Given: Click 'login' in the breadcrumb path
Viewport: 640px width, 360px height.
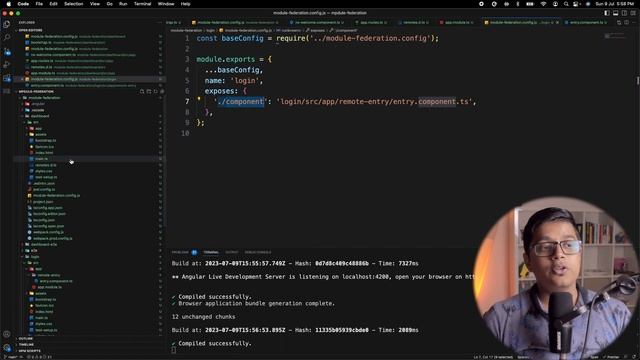Looking at the screenshot, I should pyautogui.click(x=210, y=30).
